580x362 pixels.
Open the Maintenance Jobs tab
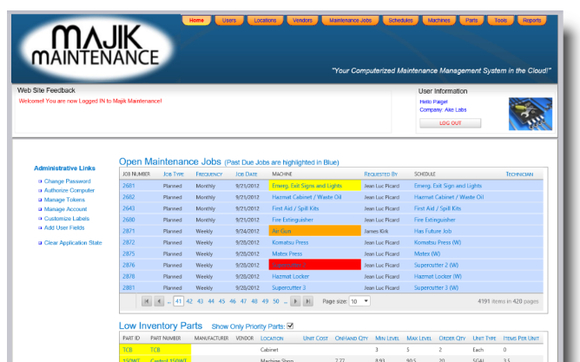coord(350,20)
